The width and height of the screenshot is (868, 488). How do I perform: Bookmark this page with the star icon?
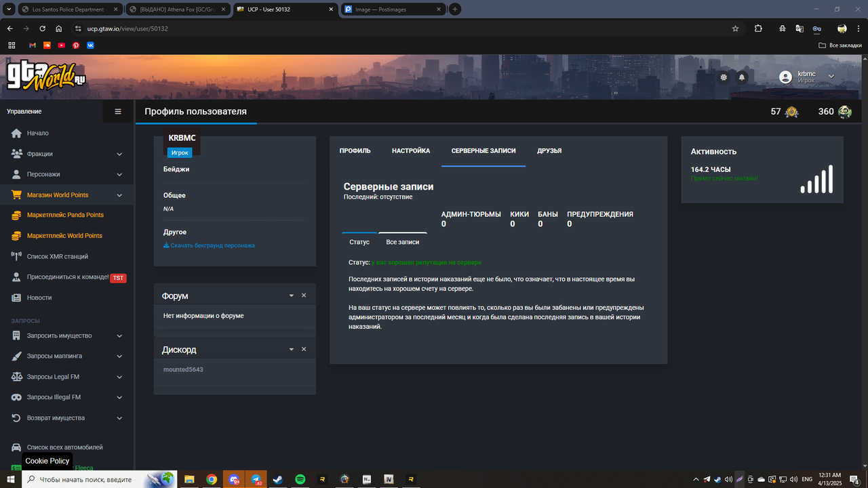[735, 28]
